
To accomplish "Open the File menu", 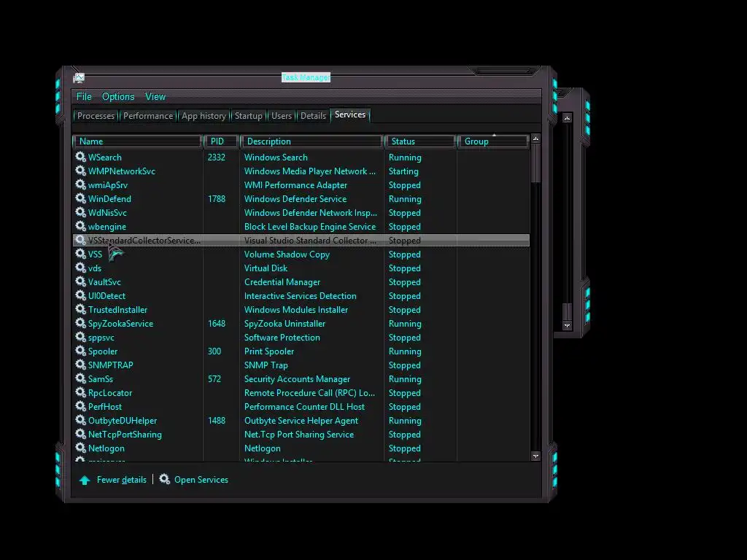I will (84, 97).
